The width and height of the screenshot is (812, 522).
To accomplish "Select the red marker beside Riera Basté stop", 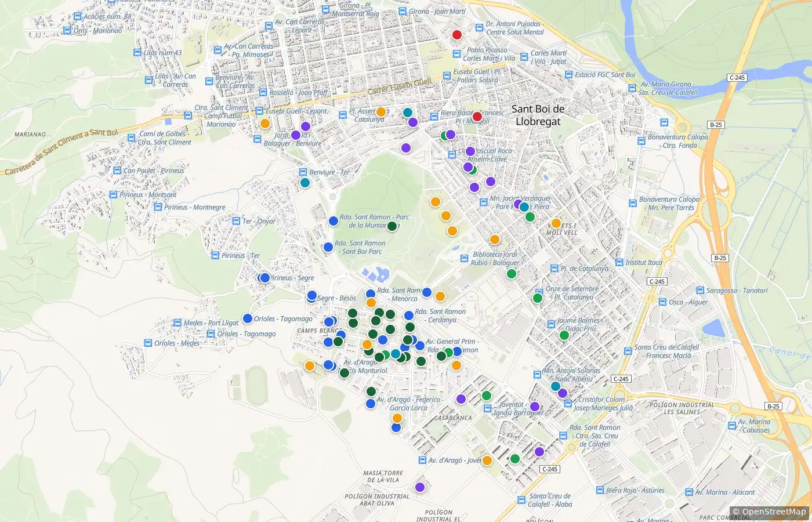I will coord(477,117).
